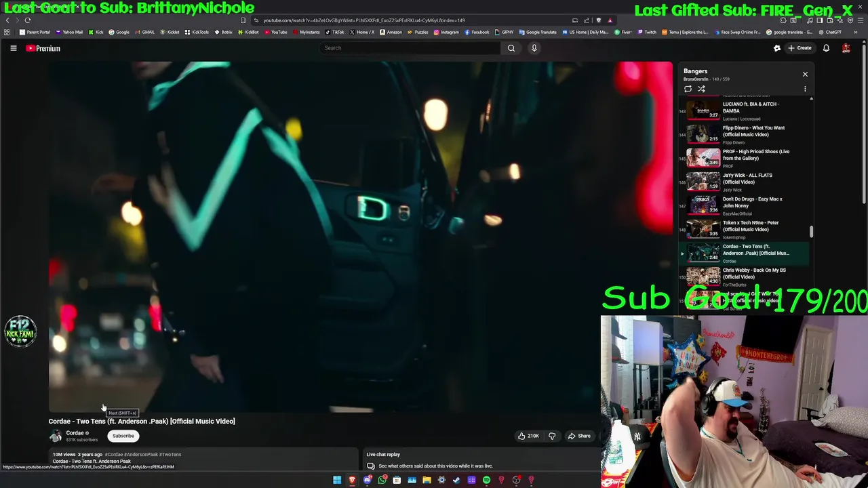Open the Yahoo Mail bookmark
868x488 pixels.
pos(69,32)
